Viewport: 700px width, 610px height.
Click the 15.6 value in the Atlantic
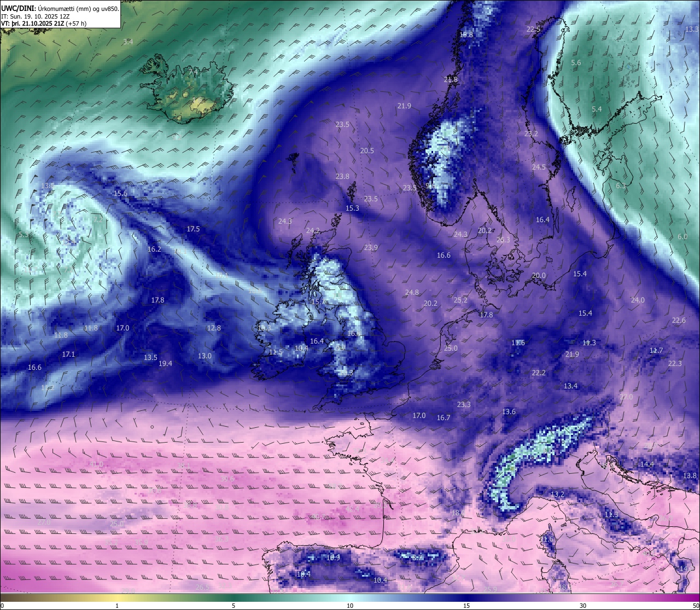coord(120,193)
